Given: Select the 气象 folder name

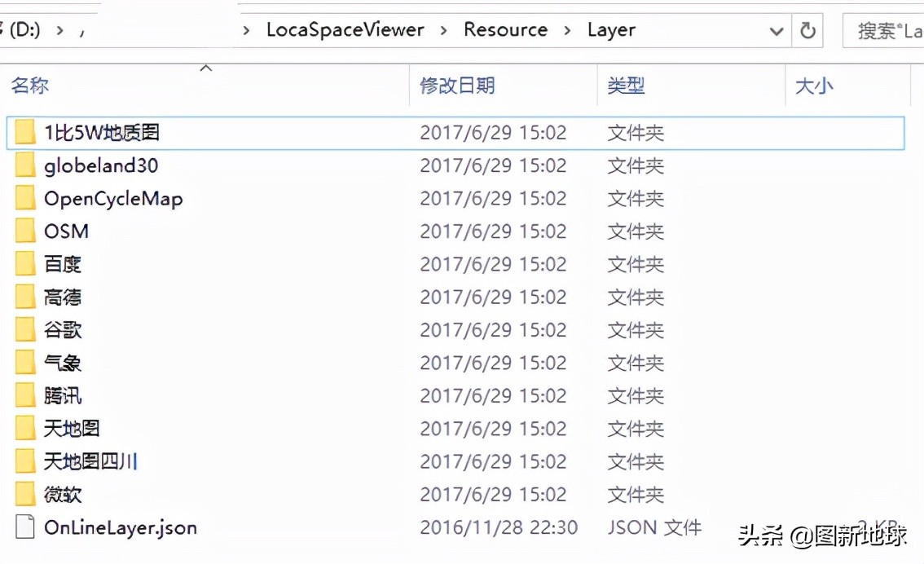Looking at the screenshot, I should tap(63, 364).
